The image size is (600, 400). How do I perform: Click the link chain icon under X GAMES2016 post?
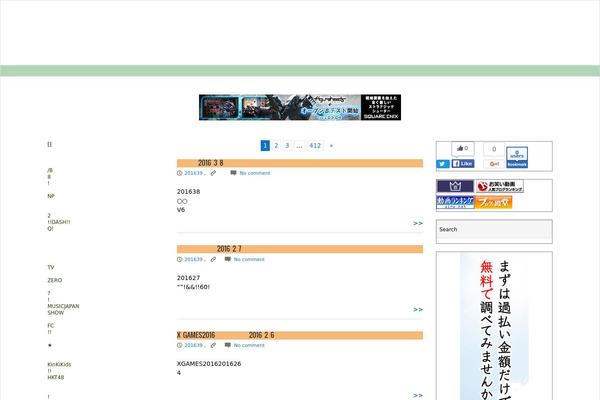pyautogui.click(x=213, y=345)
